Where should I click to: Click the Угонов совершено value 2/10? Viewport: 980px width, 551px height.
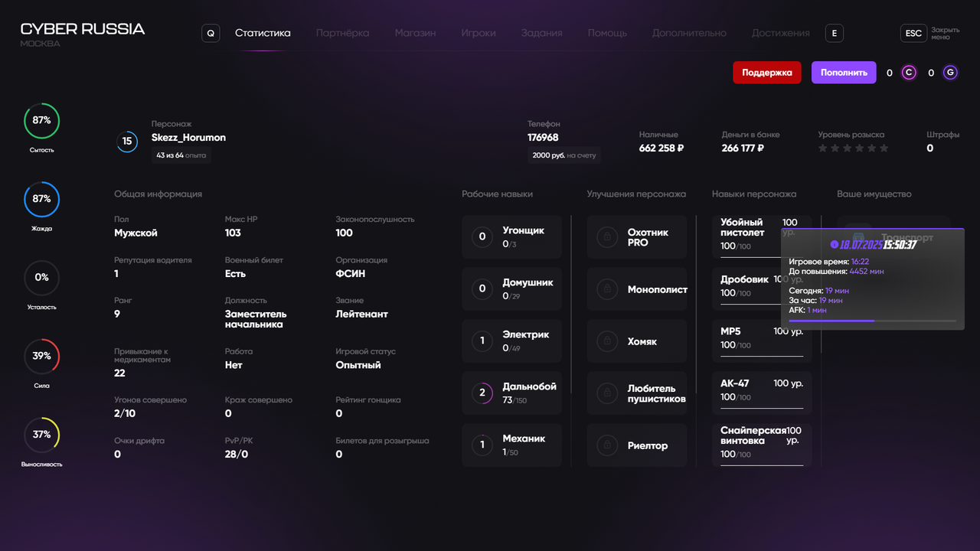point(125,413)
